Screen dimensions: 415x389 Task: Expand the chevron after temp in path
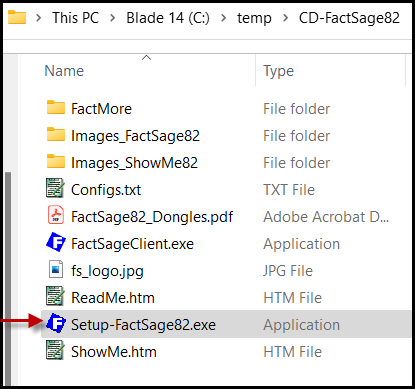pos(285,18)
